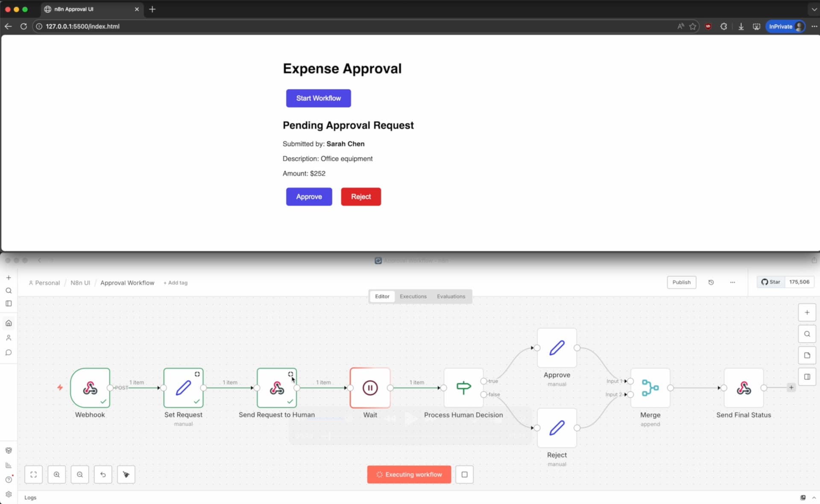Expand the Logs panel chevron
820x504 pixels.
click(814, 498)
